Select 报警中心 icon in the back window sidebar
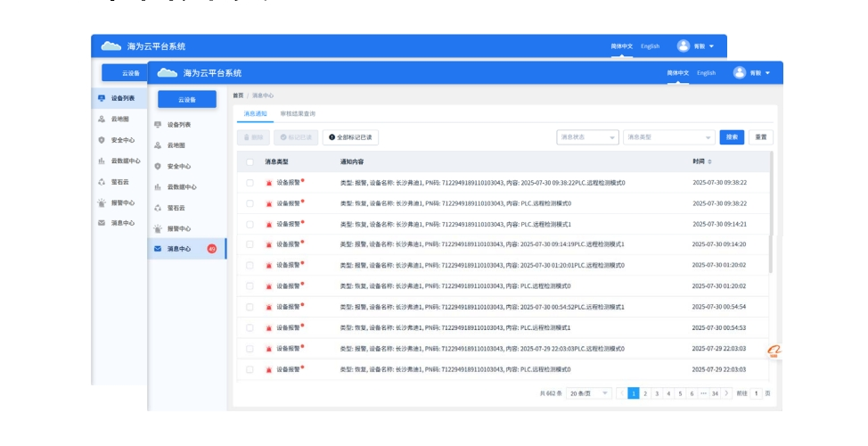Viewport: 868px width, 446px height. point(102,202)
